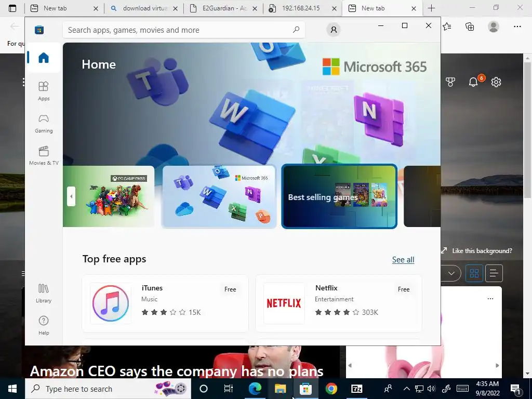Open Edge rewards trophy icon

coord(450,82)
